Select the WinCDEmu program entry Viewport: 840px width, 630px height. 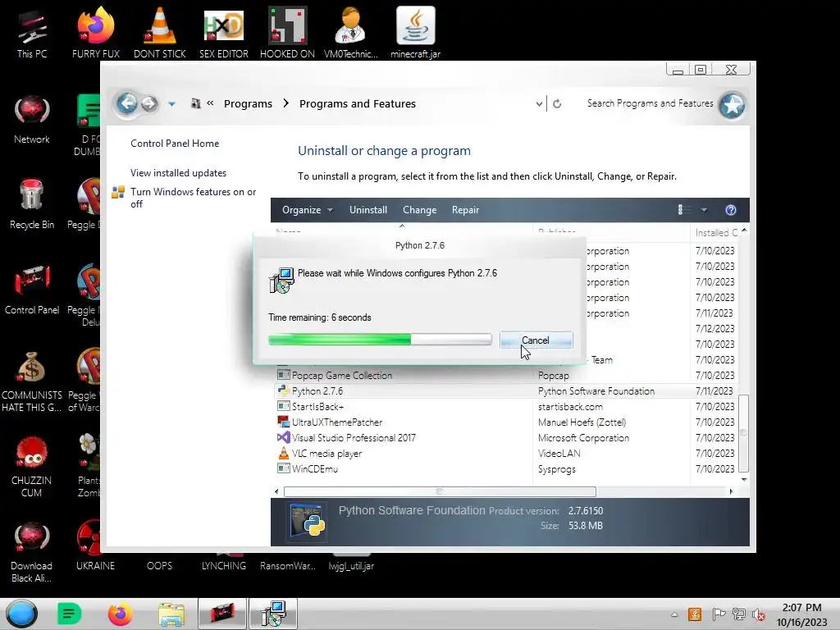pyautogui.click(x=505, y=468)
